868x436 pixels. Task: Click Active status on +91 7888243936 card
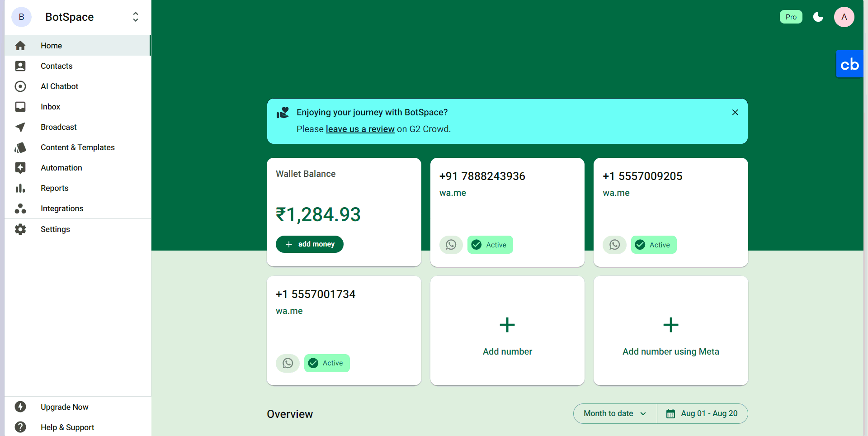pyautogui.click(x=490, y=245)
